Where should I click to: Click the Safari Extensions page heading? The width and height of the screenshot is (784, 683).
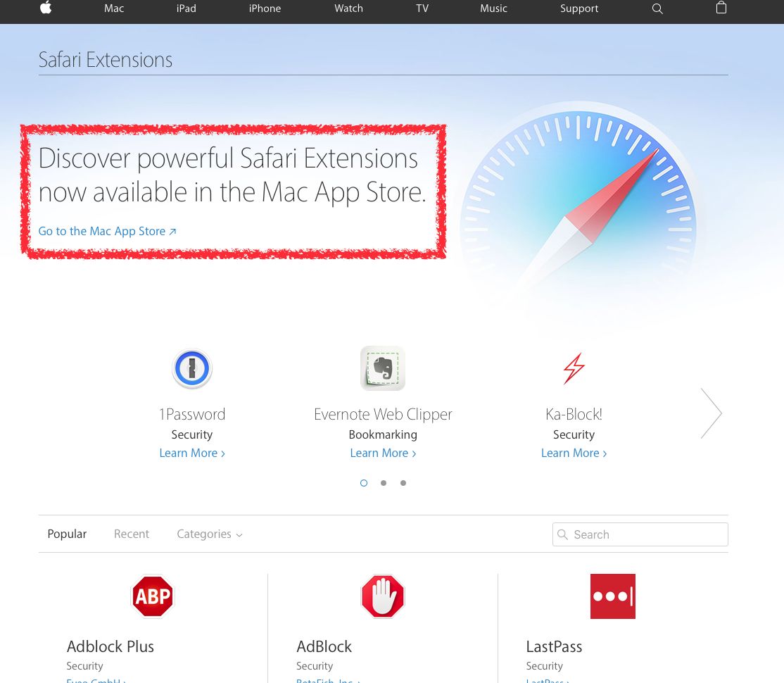coord(106,60)
